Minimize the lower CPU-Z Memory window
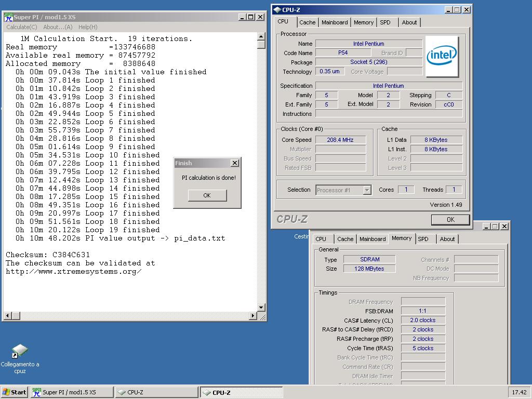Viewport: 532px width, 399px height. pyautogui.click(x=486, y=227)
